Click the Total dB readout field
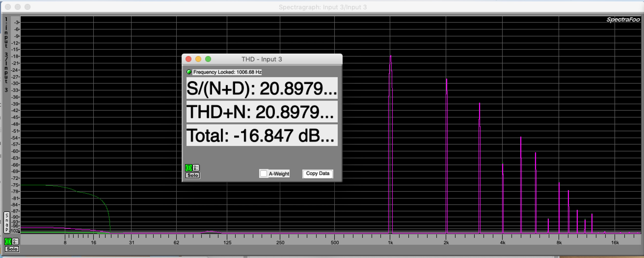 262,135
